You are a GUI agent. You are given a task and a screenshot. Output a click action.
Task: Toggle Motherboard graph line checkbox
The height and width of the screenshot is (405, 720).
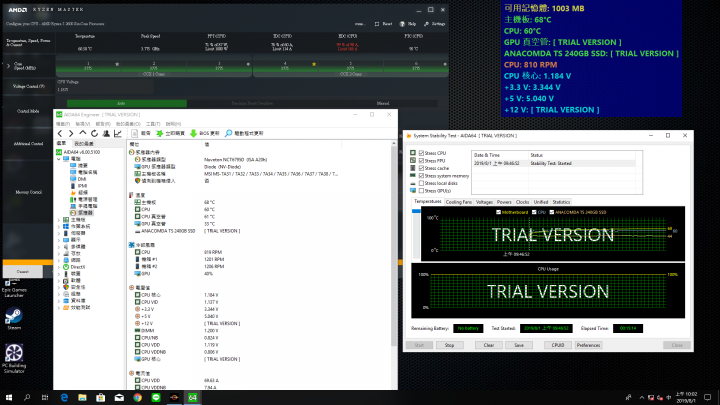498,212
